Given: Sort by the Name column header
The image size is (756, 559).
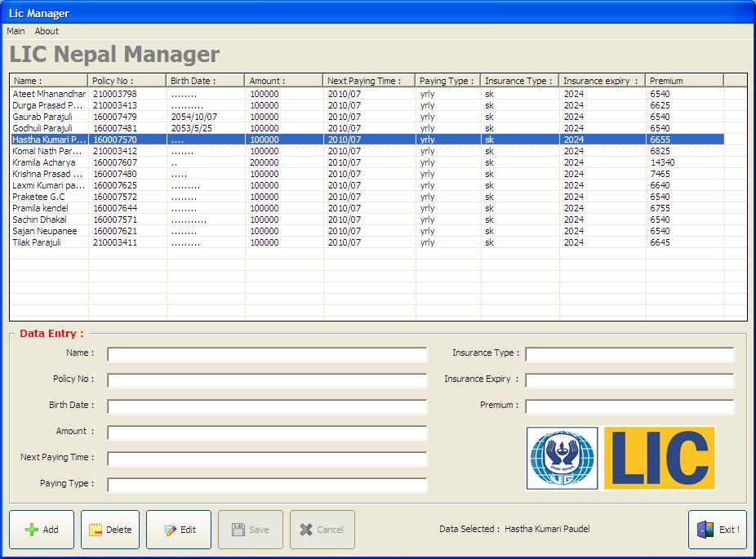Looking at the screenshot, I should [x=49, y=81].
